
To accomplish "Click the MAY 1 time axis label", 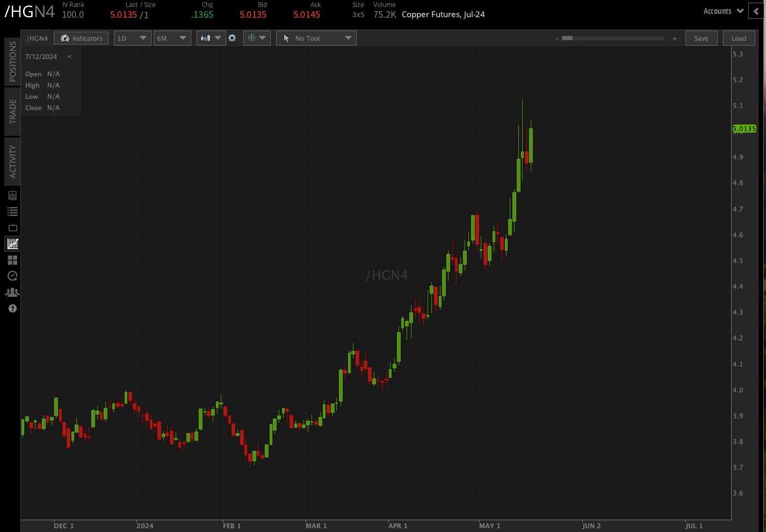I will (x=490, y=526).
